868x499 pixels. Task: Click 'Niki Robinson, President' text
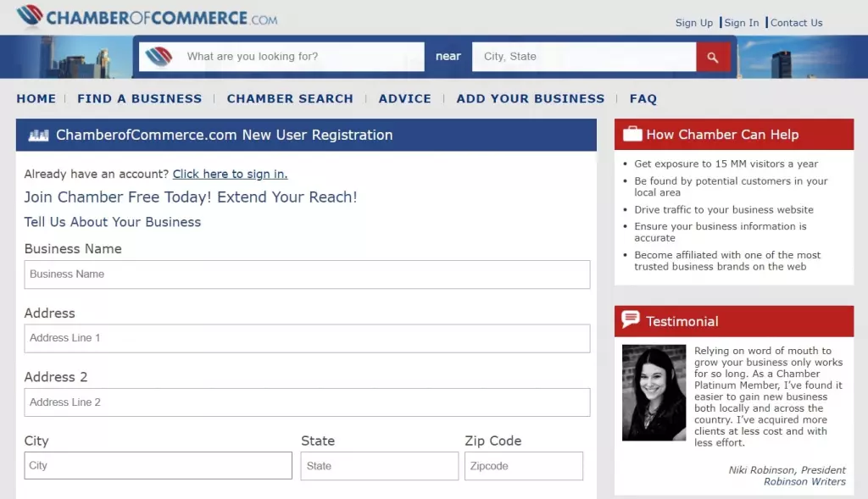787,469
